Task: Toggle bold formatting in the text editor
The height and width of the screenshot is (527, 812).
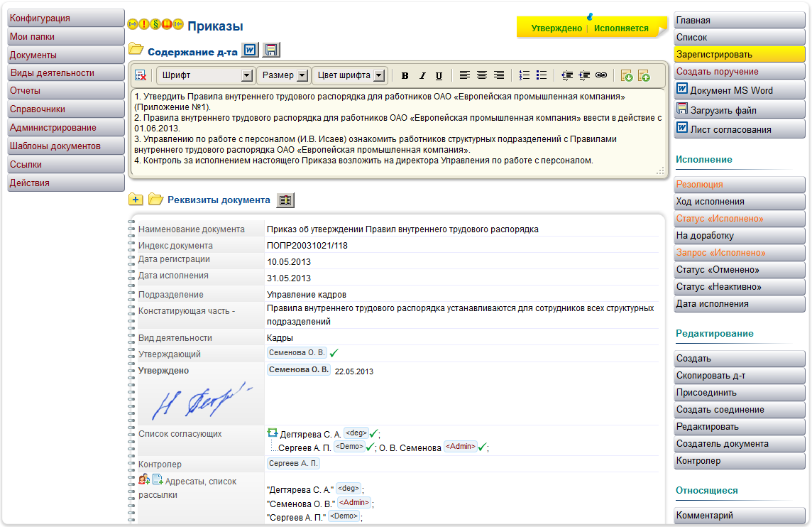Action: [x=405, y=75]
